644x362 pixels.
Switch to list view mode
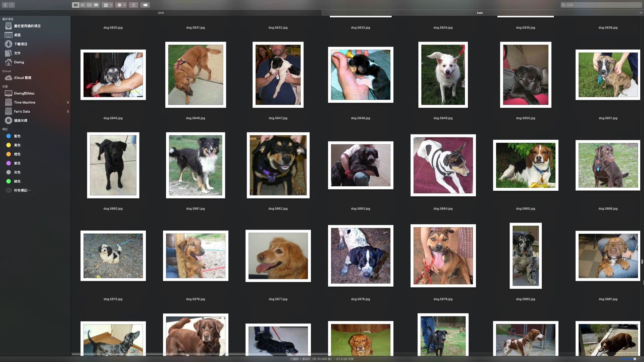(x=83, y=5)
